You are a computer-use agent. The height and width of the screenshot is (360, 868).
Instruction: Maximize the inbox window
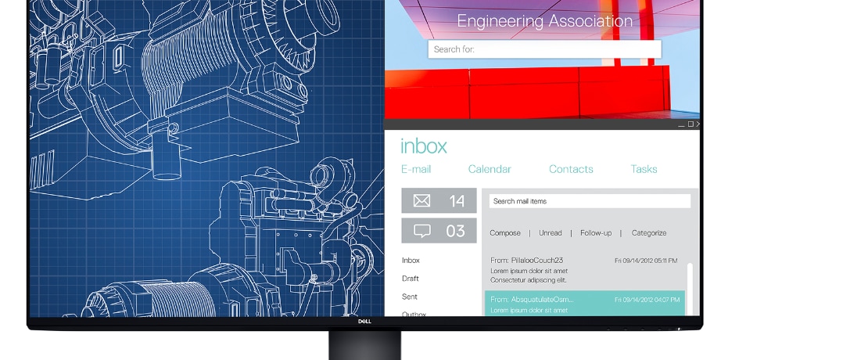(x=690, y=124)
